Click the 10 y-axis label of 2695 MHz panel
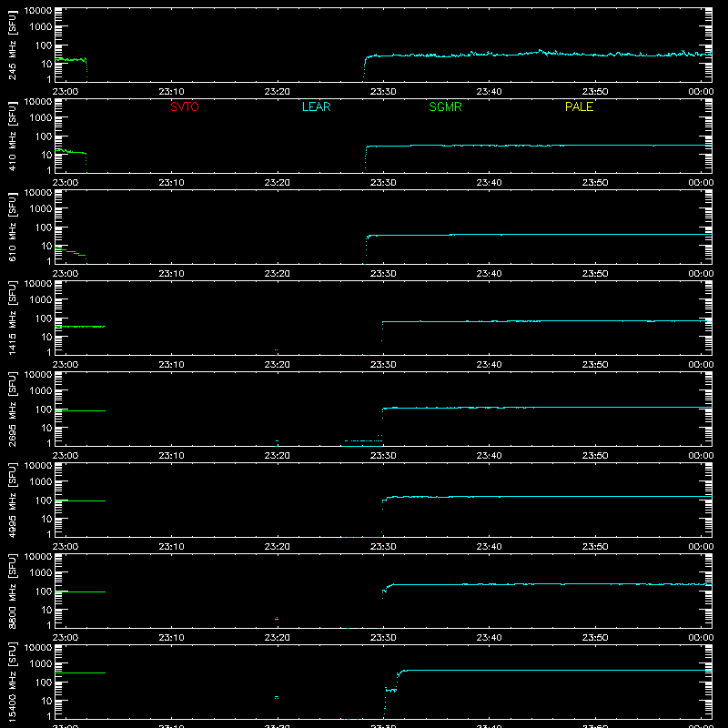This screenshot has width=728, height=728. tap(46, 428)
